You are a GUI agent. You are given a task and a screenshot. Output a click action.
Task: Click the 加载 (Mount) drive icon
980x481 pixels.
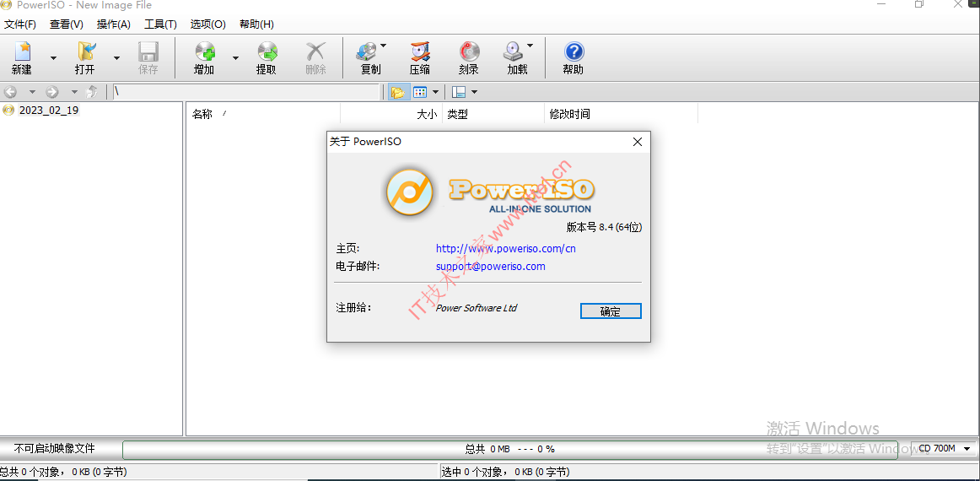pyautogui.click(x=513, y=51)
